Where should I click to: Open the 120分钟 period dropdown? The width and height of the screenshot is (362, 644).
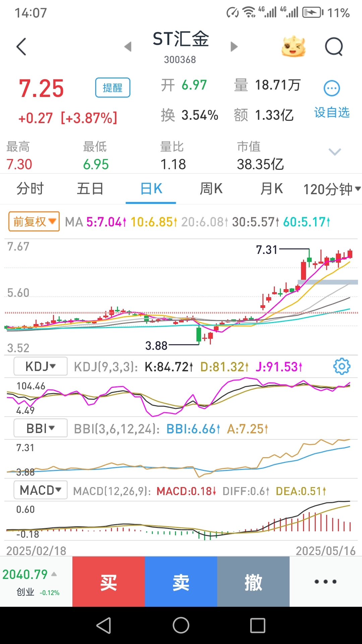(332, 189)
